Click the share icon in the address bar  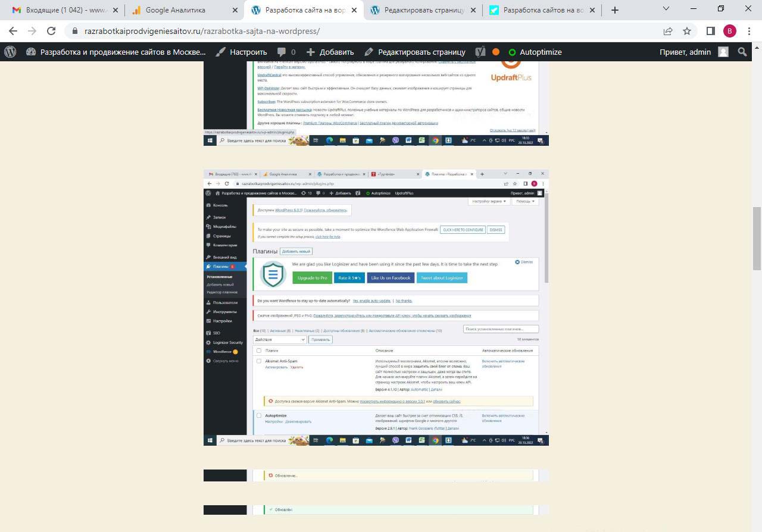[x=668, y=31]
